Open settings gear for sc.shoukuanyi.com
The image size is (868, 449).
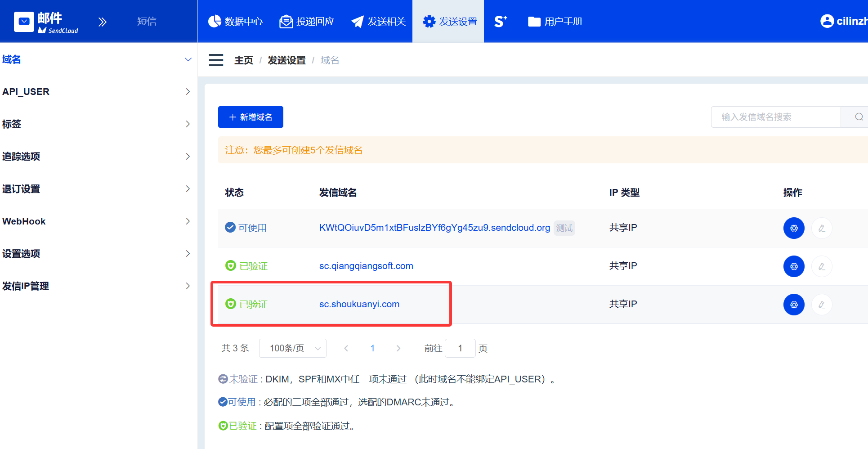(x=794, y=305)
